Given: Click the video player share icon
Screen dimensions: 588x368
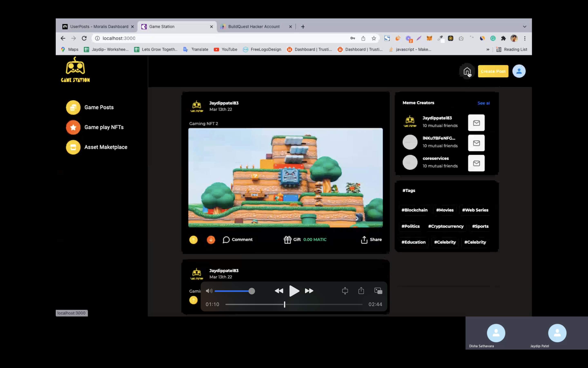Looking at the screenshot, I should [x=361, y=291].
